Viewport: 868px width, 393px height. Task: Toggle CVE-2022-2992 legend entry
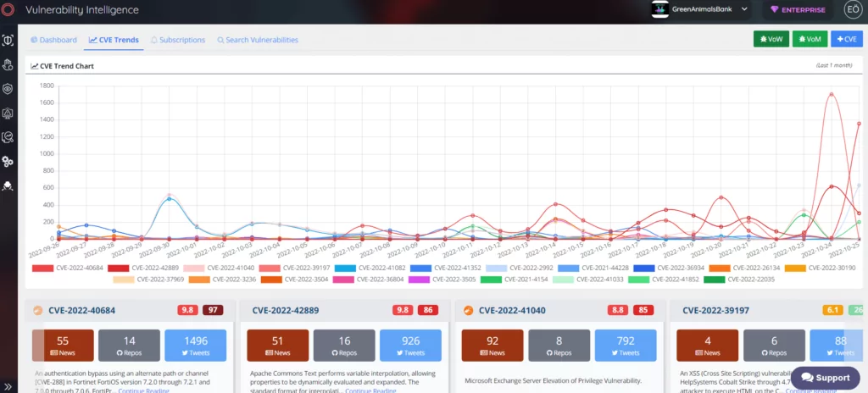[x=520, y=268]
